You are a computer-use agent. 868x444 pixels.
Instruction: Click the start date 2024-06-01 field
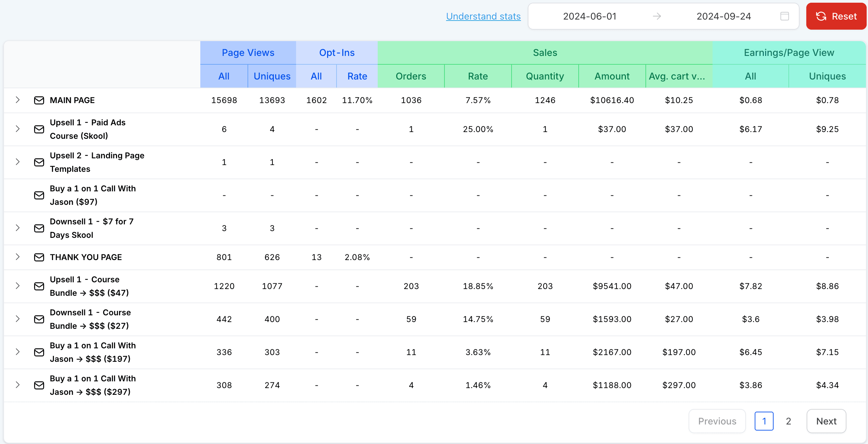coord(589,16)
